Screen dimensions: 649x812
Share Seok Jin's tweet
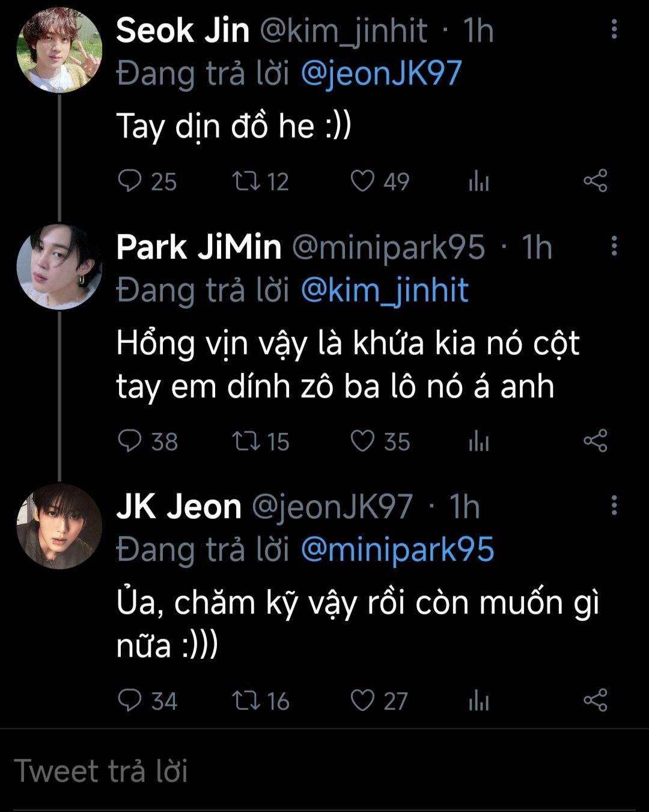pyautogui.click(x=595, y=181)
